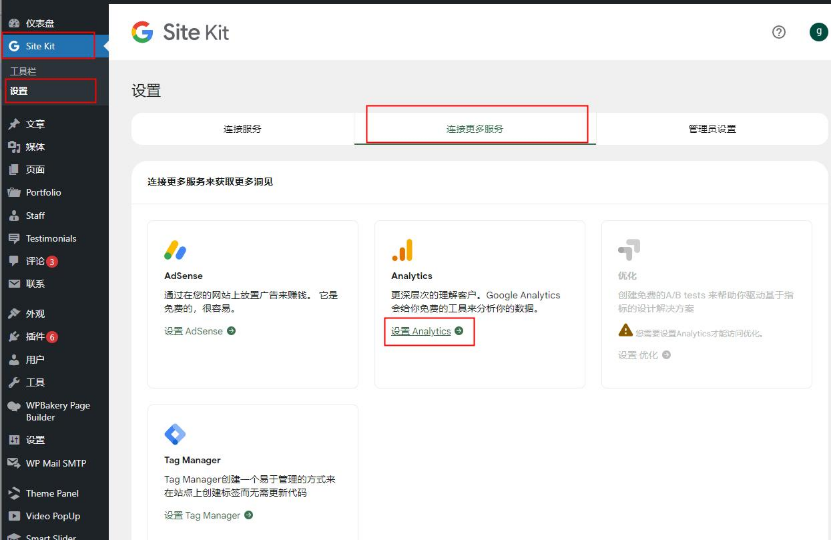
Task: Click the disabled 设置 优化 link
Action: [x=644, y=355]
